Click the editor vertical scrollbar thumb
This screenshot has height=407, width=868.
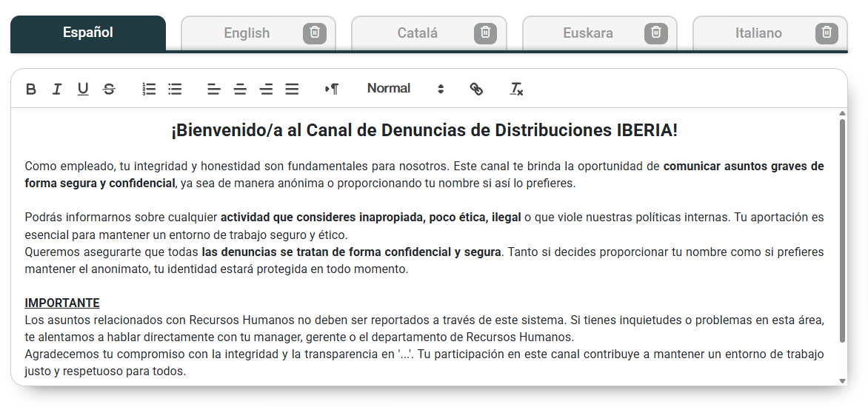(843, 230)
